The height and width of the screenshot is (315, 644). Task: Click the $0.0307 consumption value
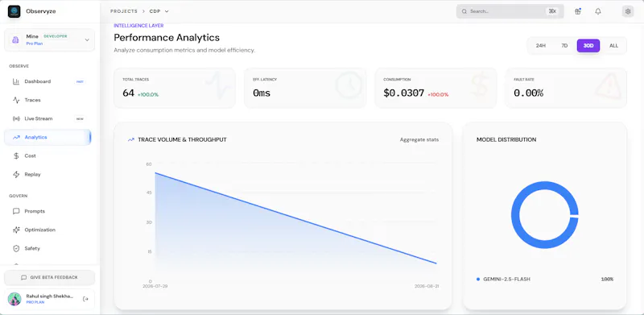404,93
